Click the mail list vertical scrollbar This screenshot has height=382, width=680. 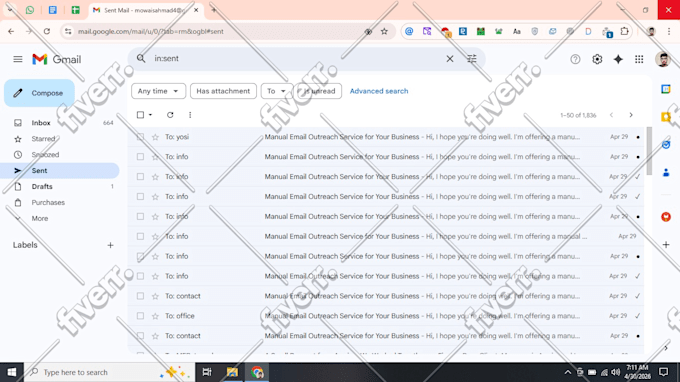(x=649, y=152)
